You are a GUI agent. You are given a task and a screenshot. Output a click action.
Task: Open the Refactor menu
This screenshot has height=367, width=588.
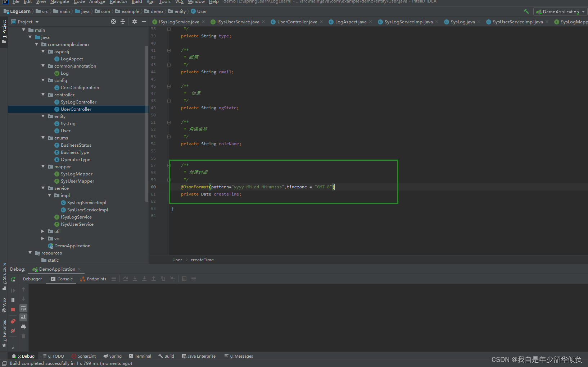tap(118, 2)
